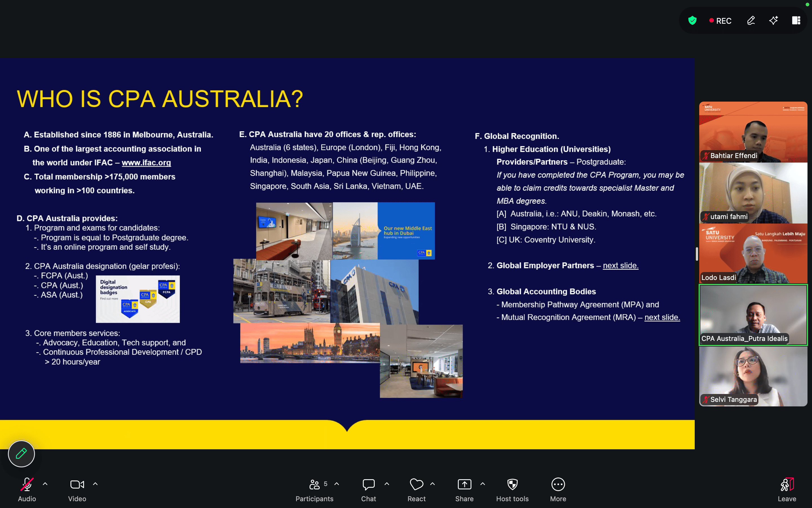Open the www.ifac.org link on slide
The width and height of the screenshot is (812, 508).
[x=146, y=163]
